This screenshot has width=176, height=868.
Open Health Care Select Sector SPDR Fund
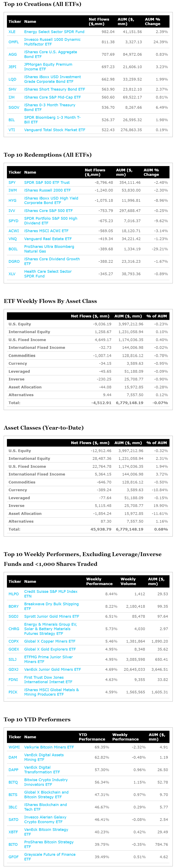[48, 274]
